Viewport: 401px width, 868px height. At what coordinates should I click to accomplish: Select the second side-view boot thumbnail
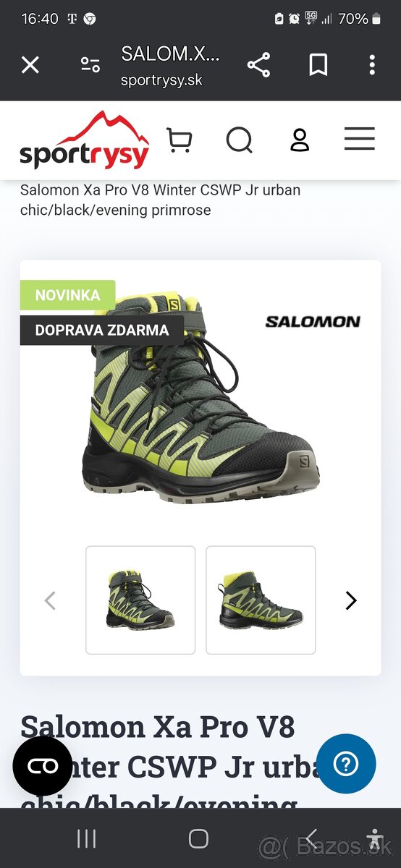point(261,600)
